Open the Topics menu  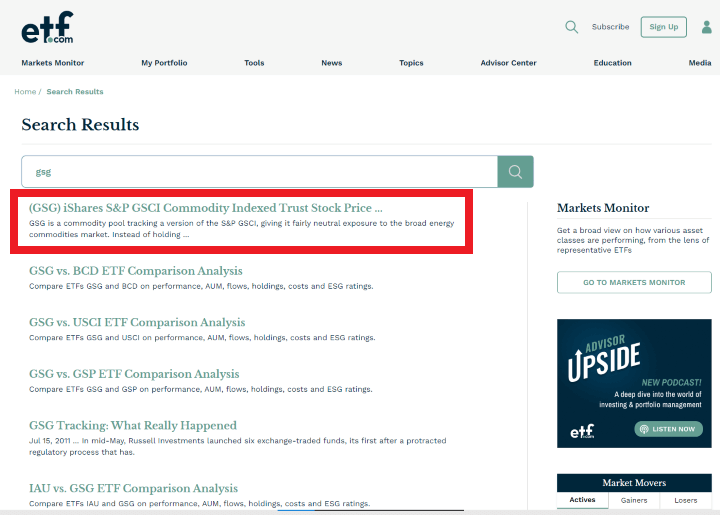pos(411,63)
